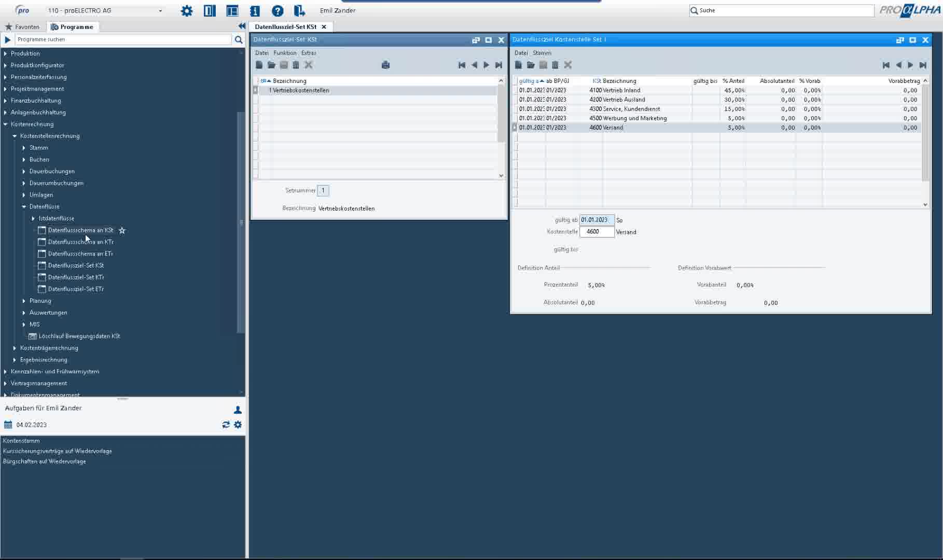This screenshot has height=560, width=943.
Task: Click the user icon in Aufgaben panel
Action: (238, 410)
